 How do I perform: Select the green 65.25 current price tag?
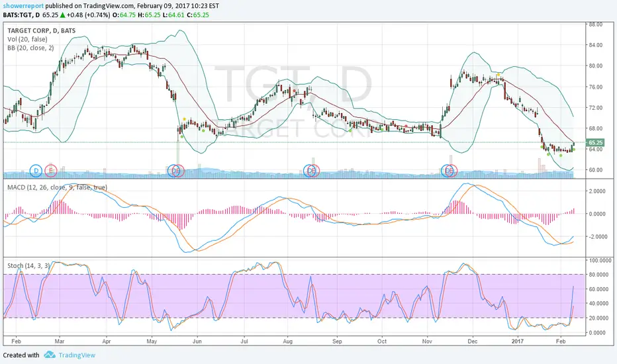(595, 142)
